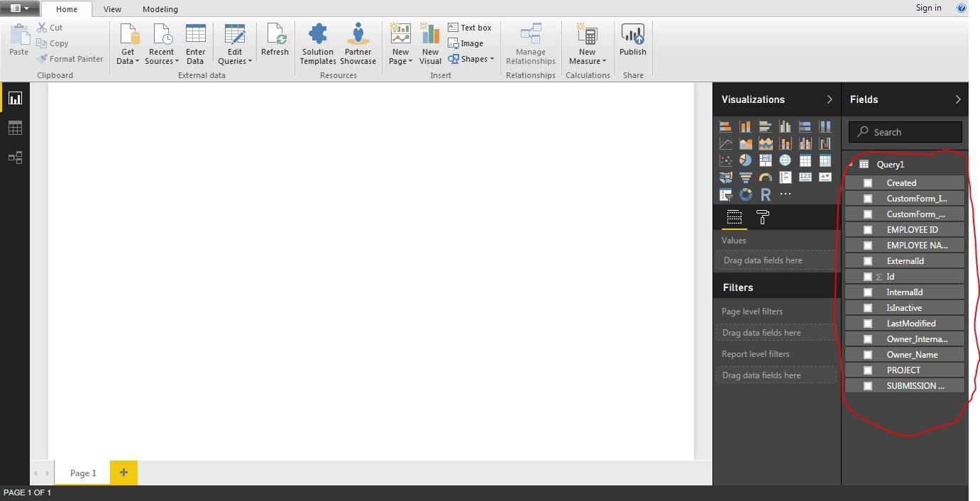Click the Sign in link
This screenshot has height=501, width=980.
[928, 8]
